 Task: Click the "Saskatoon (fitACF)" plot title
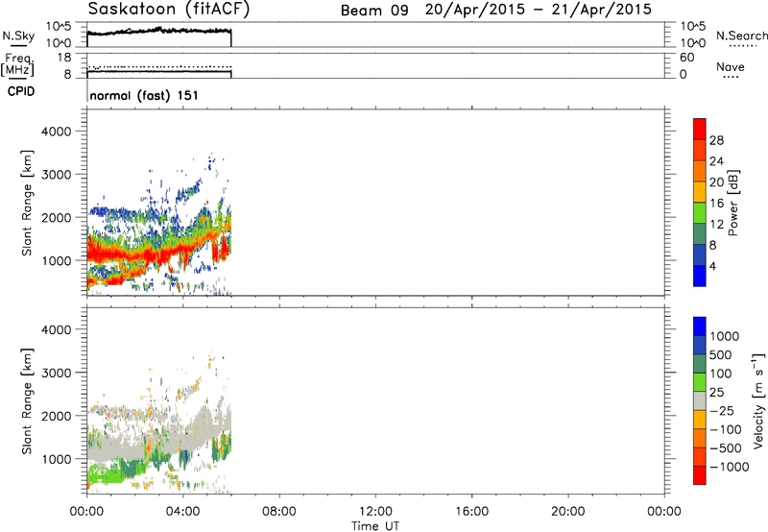(169, 10)
